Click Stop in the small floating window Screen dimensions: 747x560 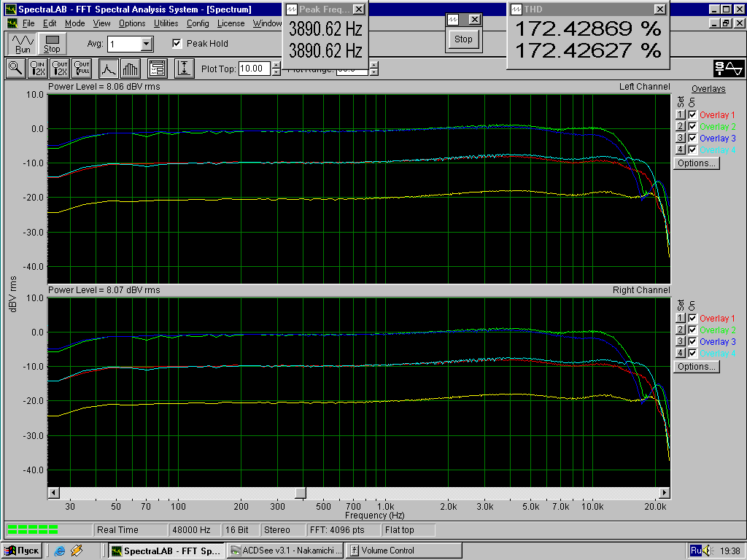pyautogui.click(x=463, y=39)
